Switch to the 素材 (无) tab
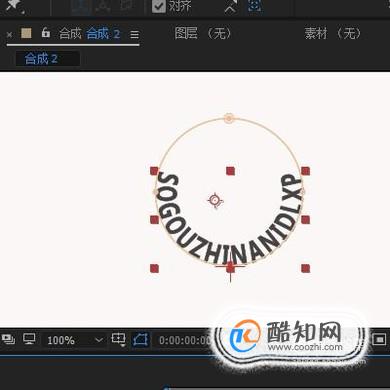The image size is (390, 390). (x=332, y=33)
